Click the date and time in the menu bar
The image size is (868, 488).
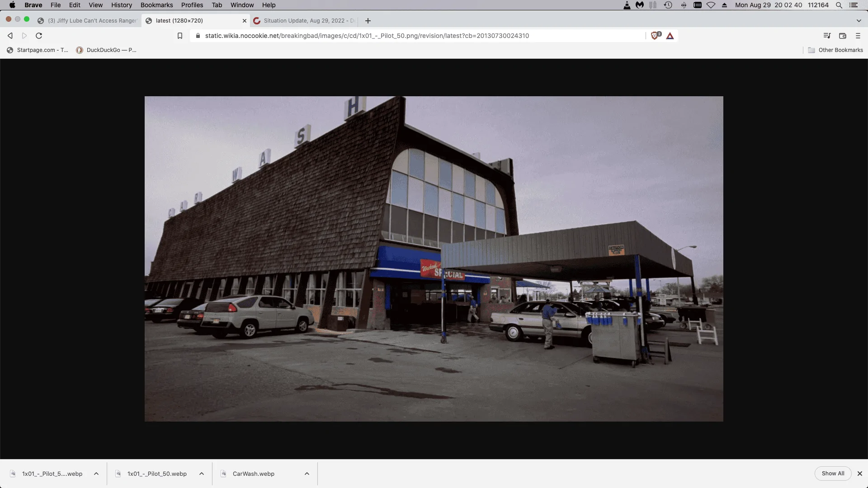pyautogui.click(x=769, y=5)
